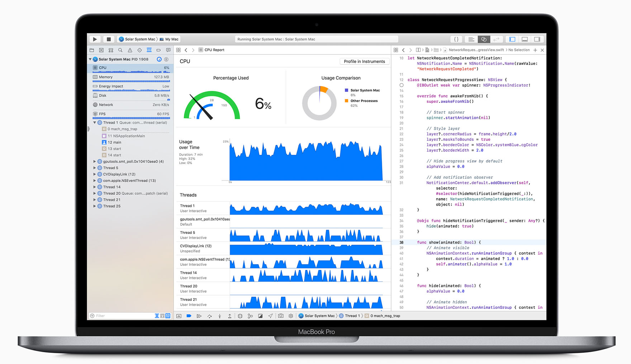Click the process options icon beside PID 1908
631x364 pixels.
tap(166, 59)
